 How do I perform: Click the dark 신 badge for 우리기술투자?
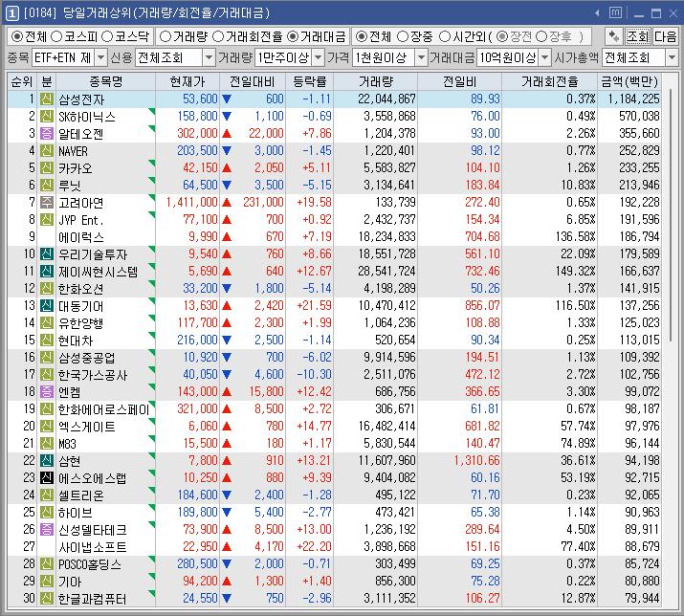pyautogui.click(x=47, y=253)
